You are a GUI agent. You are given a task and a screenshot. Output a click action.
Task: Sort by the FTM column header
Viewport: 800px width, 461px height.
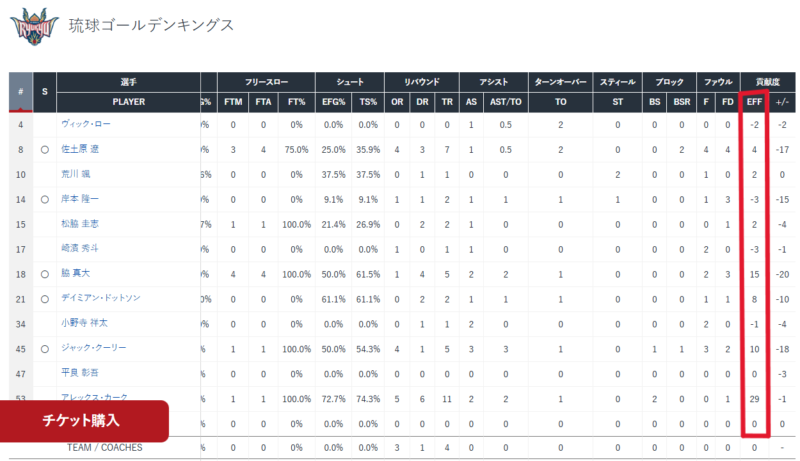232,102
